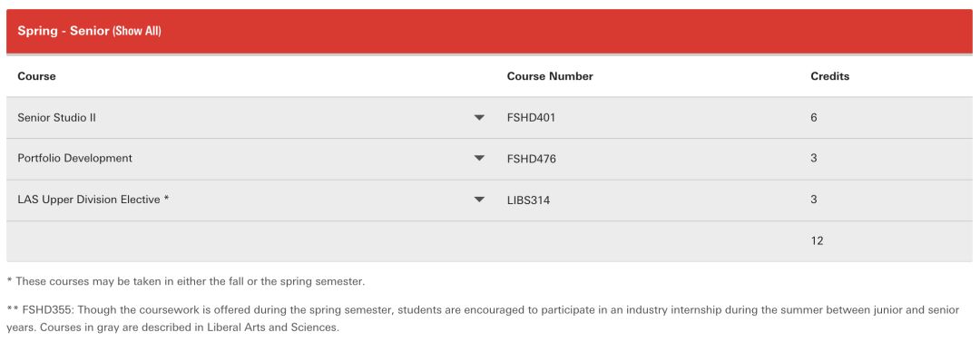The height and width of the screenshot is (342, 980).
Task: Click the Spring - Senior section title
Action: click(64, 31)
